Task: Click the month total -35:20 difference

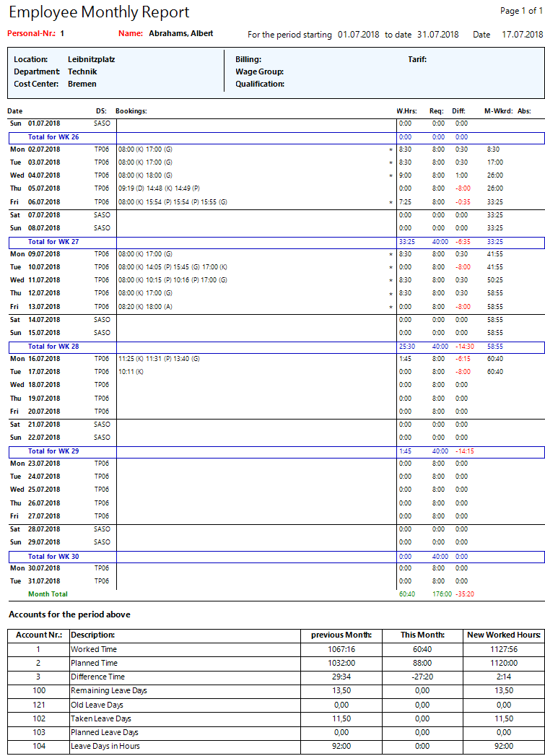Action: pyautogui.click(x=465, y=594)
